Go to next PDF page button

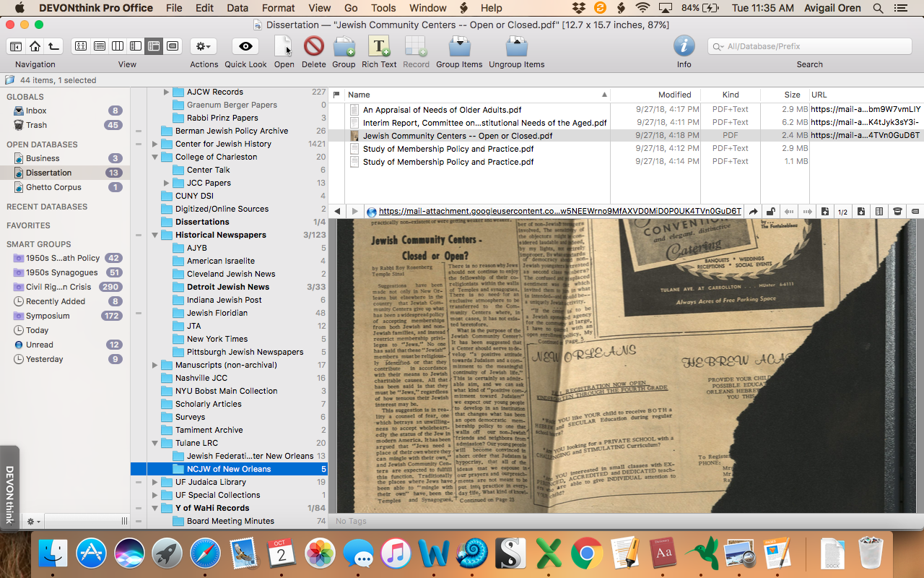861,212
